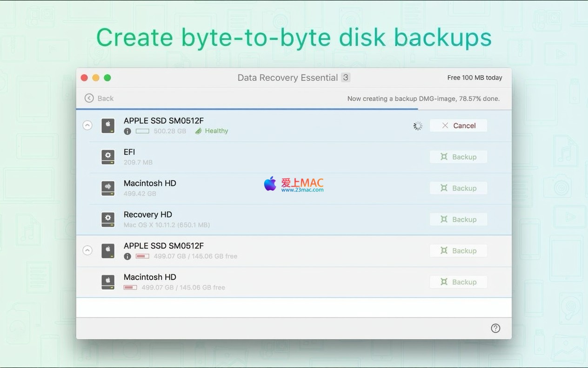588x368 pixels.
Task: Click the info icon under second APPLE SSD
Action: [x=127, y=256]
